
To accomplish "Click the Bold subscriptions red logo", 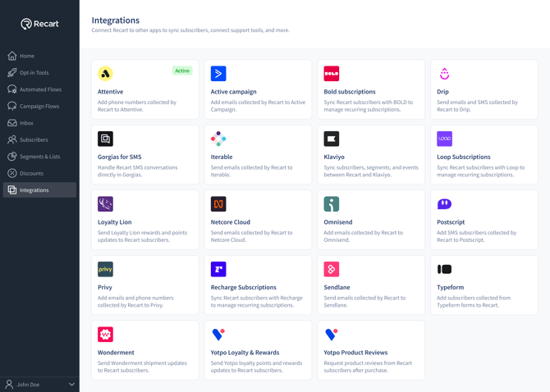I will [332, 74].
